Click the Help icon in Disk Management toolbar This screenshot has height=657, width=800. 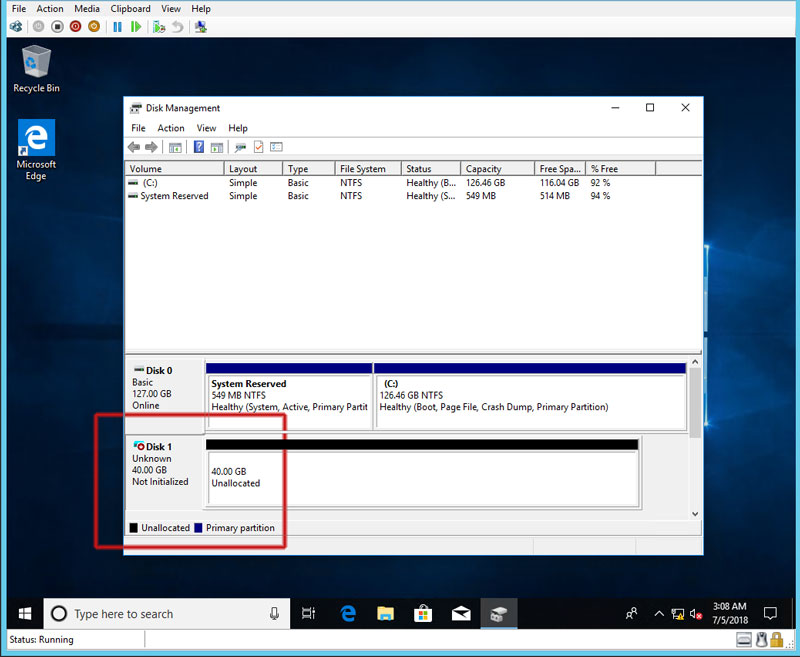coord(199,147)
